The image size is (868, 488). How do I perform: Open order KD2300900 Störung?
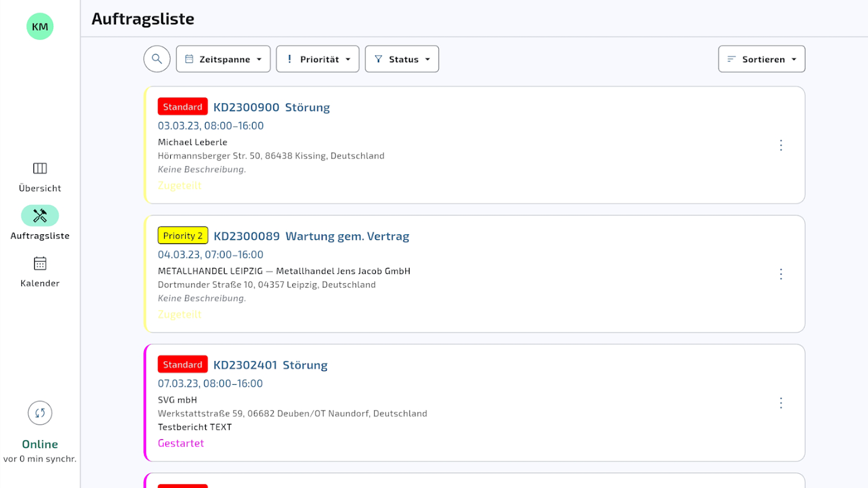pos(272,107)
